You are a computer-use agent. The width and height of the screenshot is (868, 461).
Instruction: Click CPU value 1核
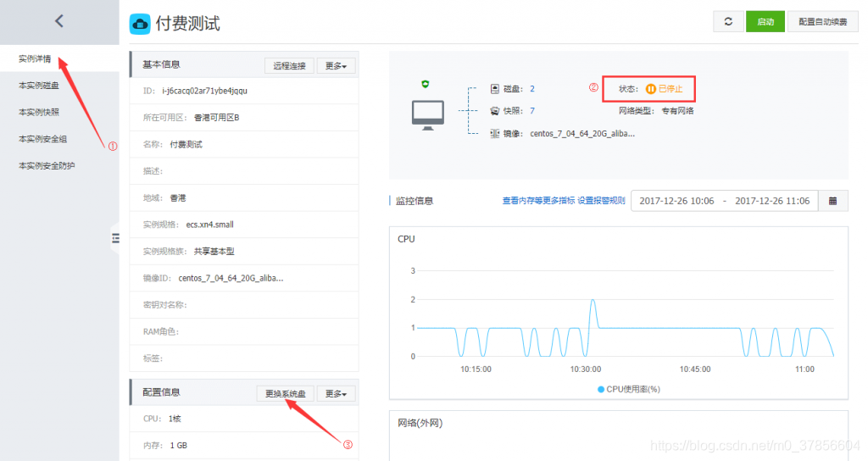[x=175, y=419]
